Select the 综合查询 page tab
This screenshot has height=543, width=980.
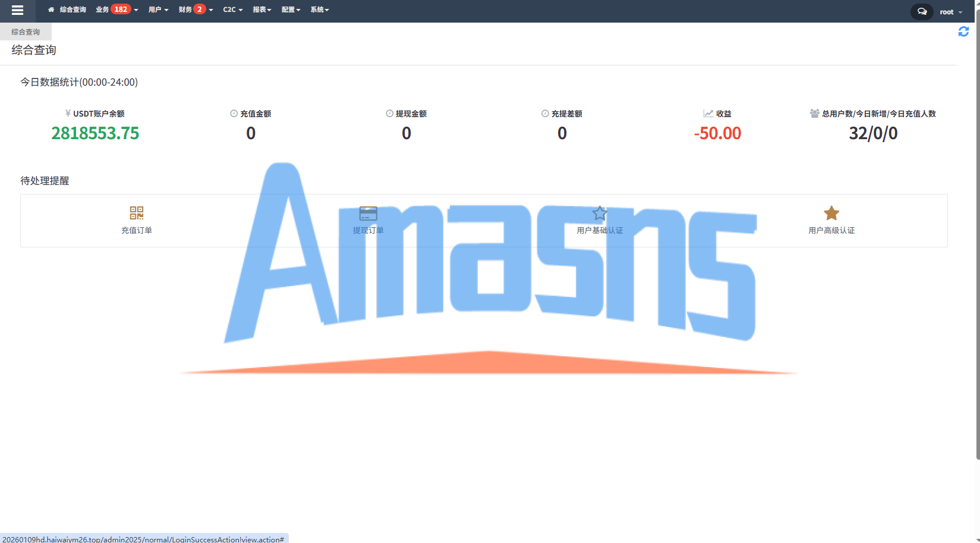tap(26, 32)
